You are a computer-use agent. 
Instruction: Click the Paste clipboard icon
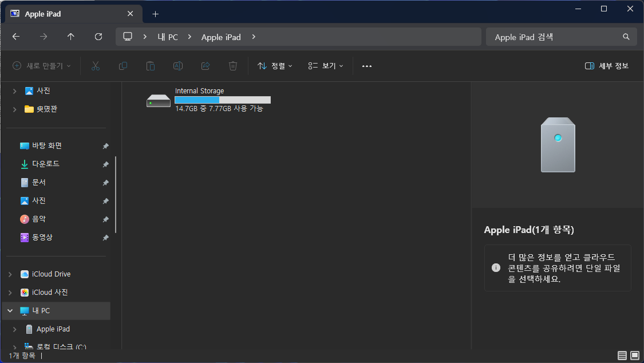point(151,66)
